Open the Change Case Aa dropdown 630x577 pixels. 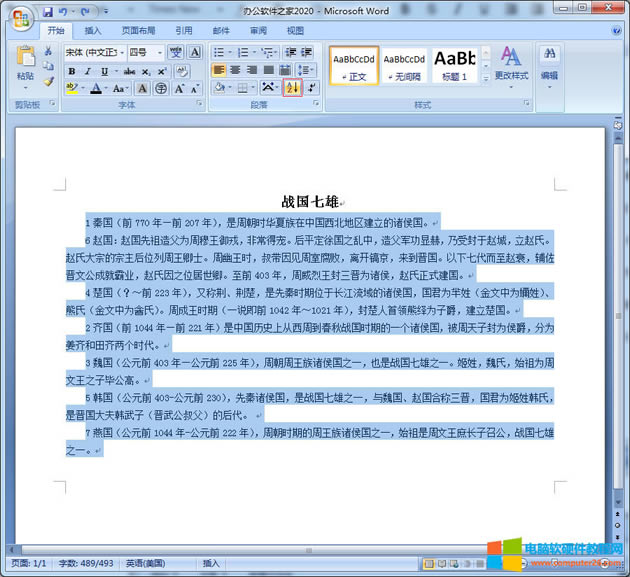120,88
